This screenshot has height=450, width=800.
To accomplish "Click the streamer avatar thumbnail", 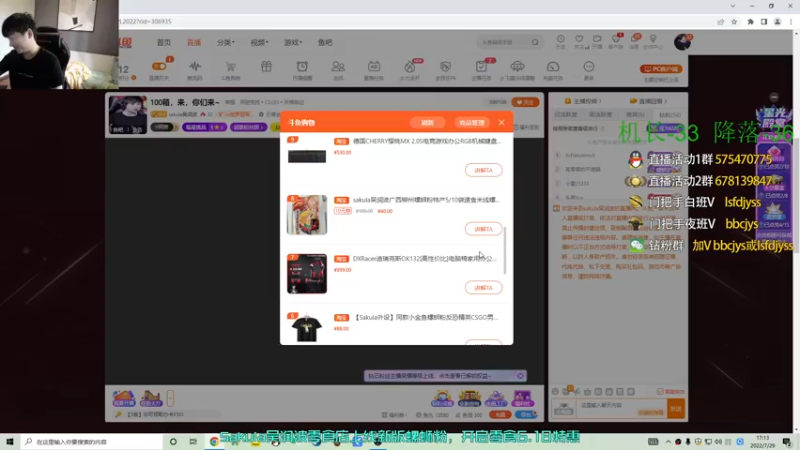I will click(x=128, y=115).
